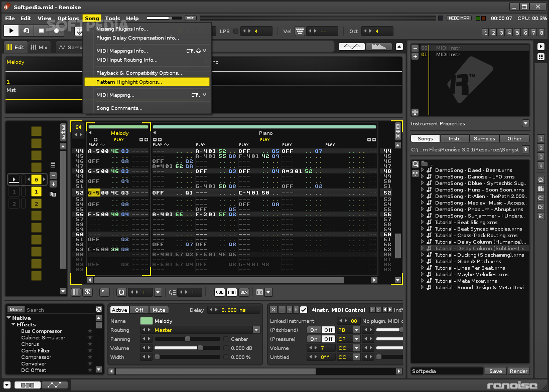Image resolution: width=549 pixels, height=392 pixels.
Task: Select the Other browser tab
Action: (514, 138)
